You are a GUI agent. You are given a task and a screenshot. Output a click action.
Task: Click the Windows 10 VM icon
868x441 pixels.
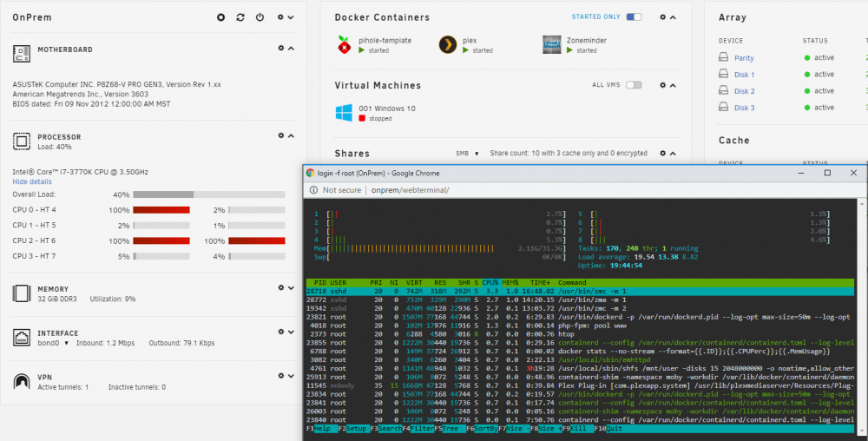[x=344, y=113]
